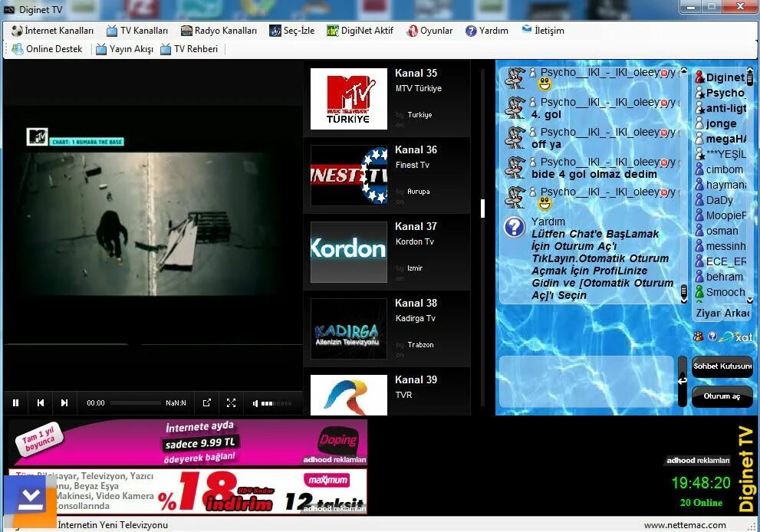The width and height of the screenshot is (760, 532).
Task: Select user behram in the user list
Action: click(721, 277)
